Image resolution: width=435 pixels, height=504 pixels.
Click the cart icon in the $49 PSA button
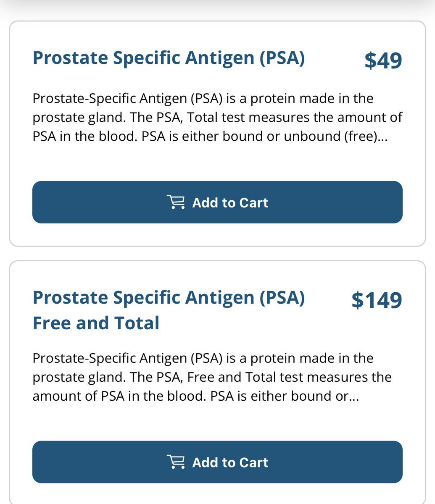click(x=175, y=202)
